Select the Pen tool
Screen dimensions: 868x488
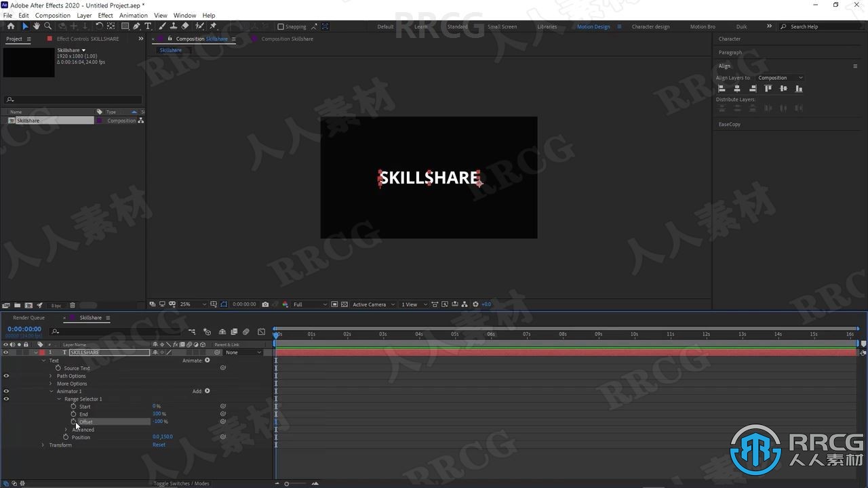point(136,26)
